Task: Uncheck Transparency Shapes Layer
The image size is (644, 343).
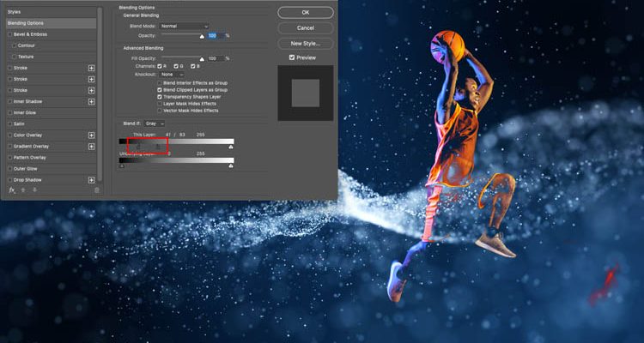Action: [x=160, y=97]
